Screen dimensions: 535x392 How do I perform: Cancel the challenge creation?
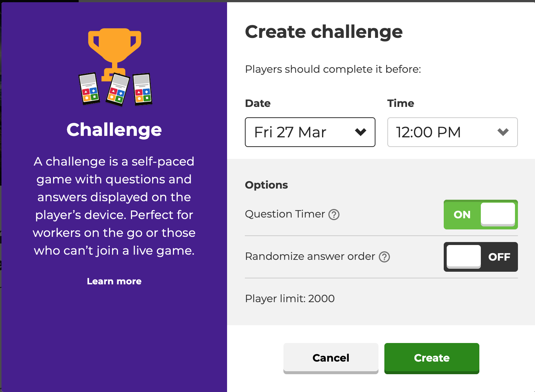tap(331, 358)
